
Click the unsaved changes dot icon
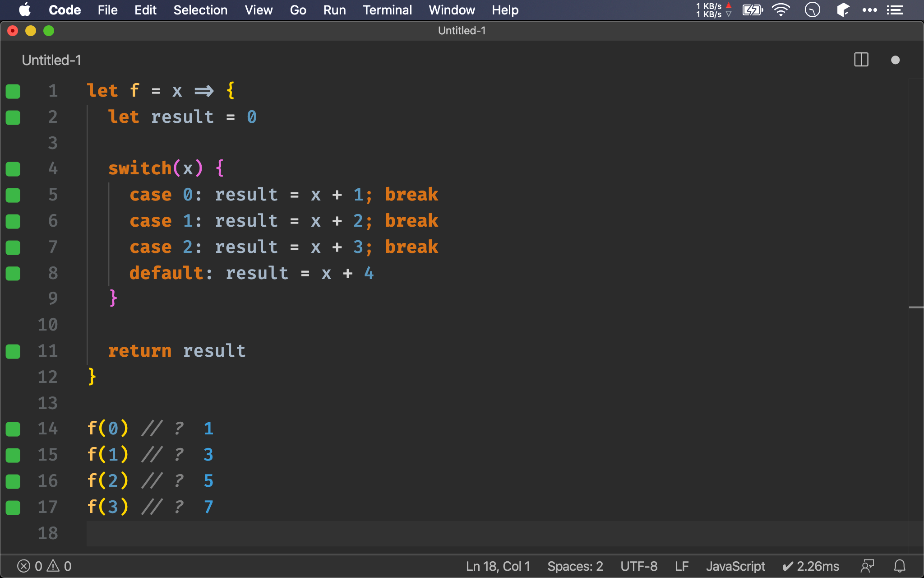tap(895, 60)
